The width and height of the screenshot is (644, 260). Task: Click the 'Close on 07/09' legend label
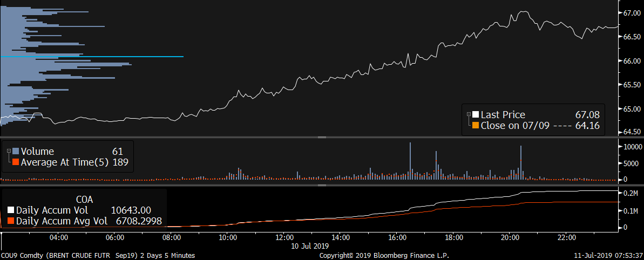click(514, 126)
